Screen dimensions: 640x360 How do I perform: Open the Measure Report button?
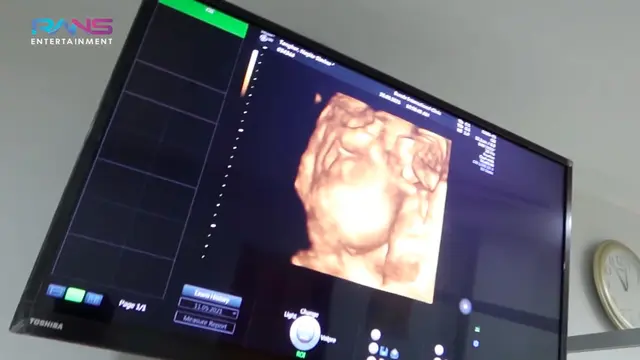point(204,322)
